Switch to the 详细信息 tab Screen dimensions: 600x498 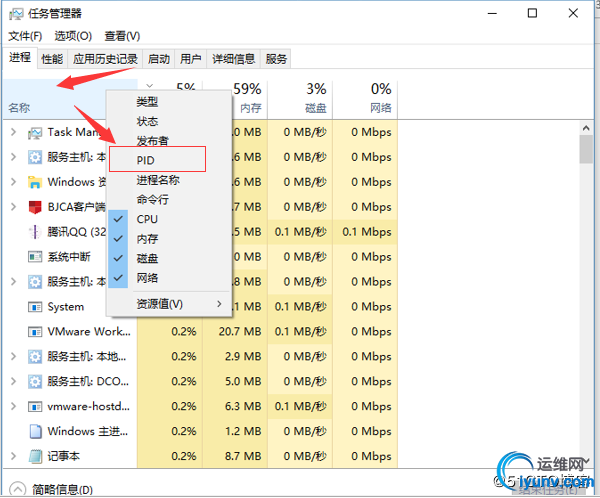pyautogui.click(x=233, y=59)
